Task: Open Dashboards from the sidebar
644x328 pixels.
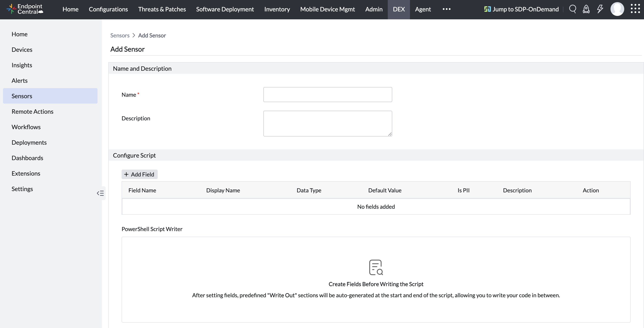Action: [27, 158]
